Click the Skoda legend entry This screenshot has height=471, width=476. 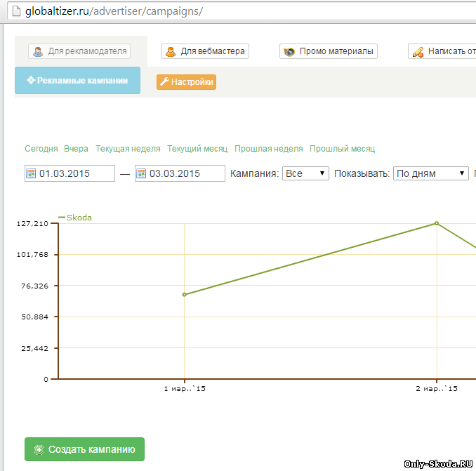75,218
